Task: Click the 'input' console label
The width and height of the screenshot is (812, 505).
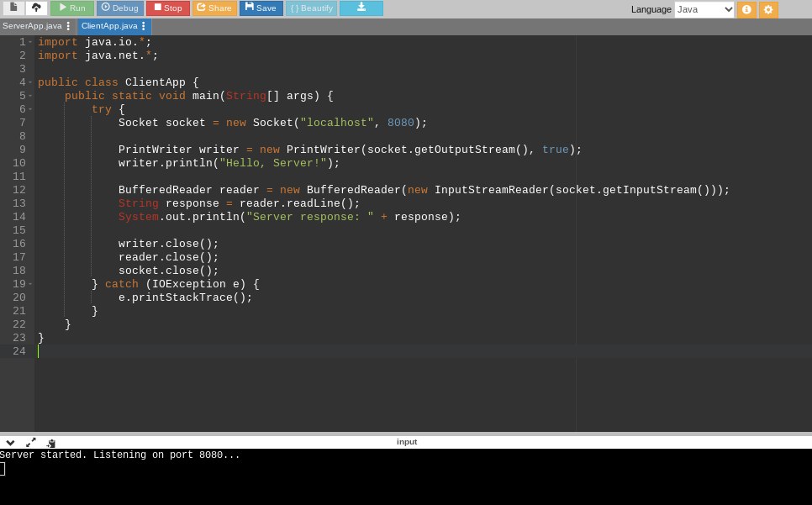Action: 407,442
